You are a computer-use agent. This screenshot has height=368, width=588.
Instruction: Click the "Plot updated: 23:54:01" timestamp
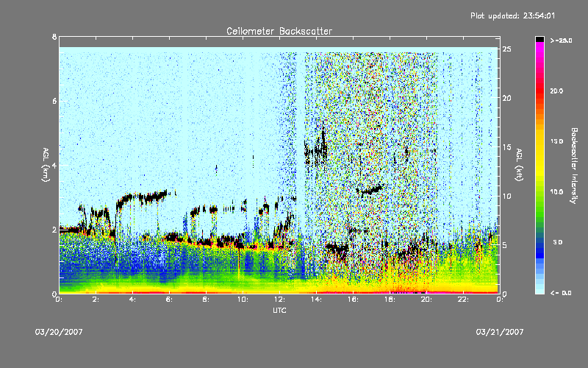pos(512,15)
